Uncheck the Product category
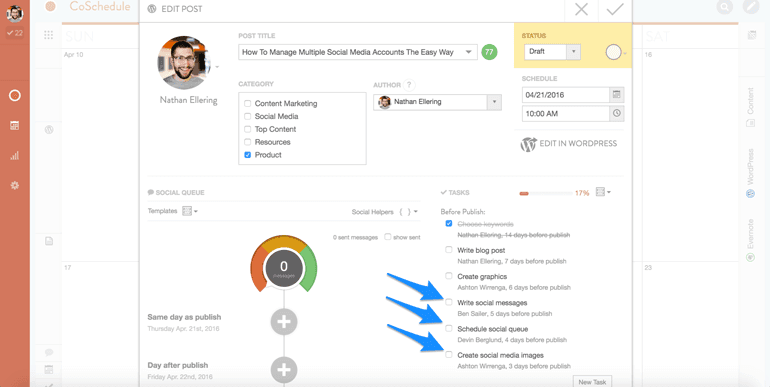 tap(248, 155)
